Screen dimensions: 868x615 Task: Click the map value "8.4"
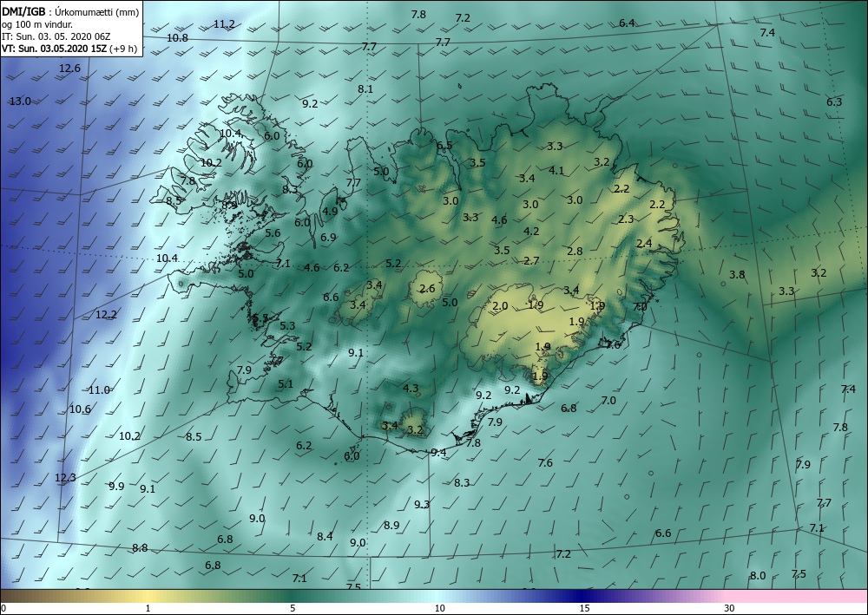tap(325, 536)
